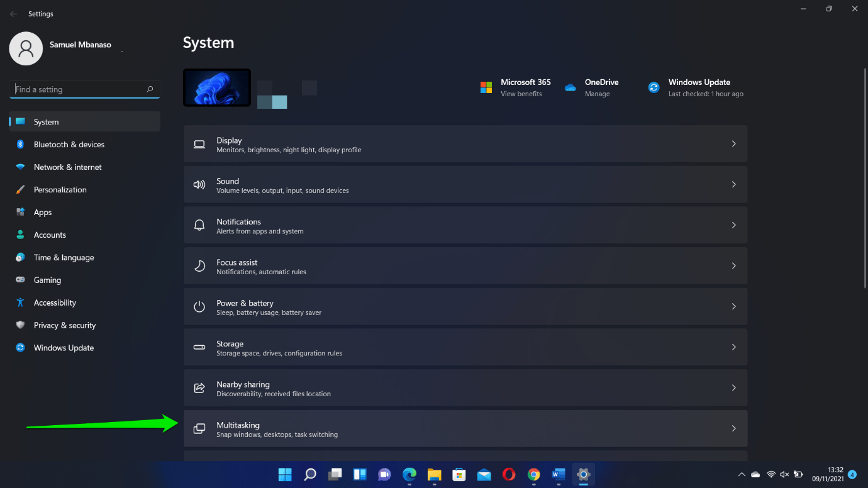The width and height of the screenshot is (868, 488).
Task: Go to Personalization in sidebar
Action: 60,190
